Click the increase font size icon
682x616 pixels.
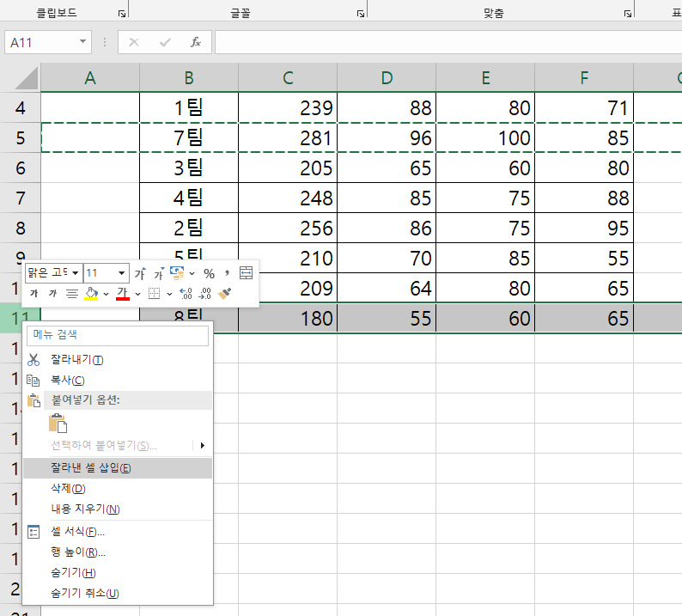coord(140,273)
